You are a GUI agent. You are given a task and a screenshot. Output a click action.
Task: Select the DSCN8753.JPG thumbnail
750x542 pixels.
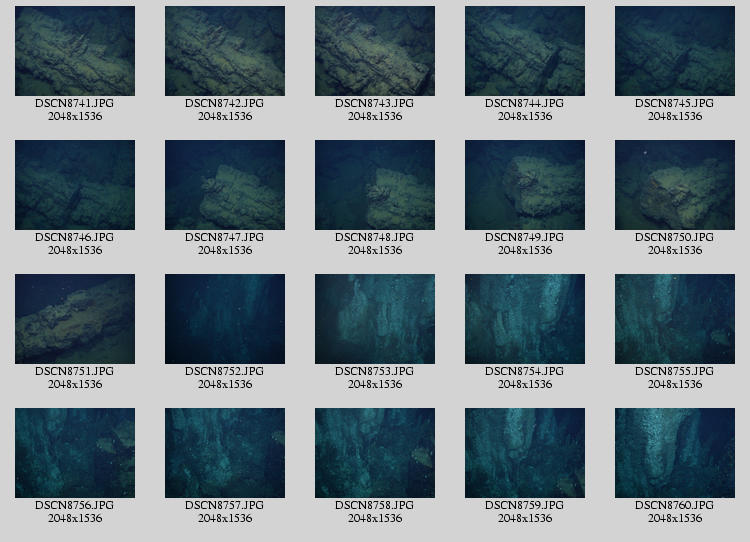coord(374,319)
